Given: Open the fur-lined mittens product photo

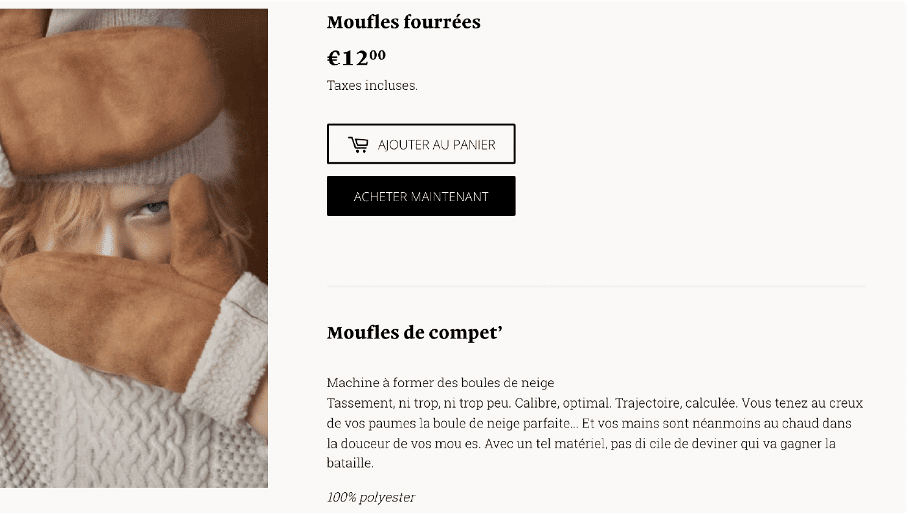Looking at the screenshot, I should point(134,248).
